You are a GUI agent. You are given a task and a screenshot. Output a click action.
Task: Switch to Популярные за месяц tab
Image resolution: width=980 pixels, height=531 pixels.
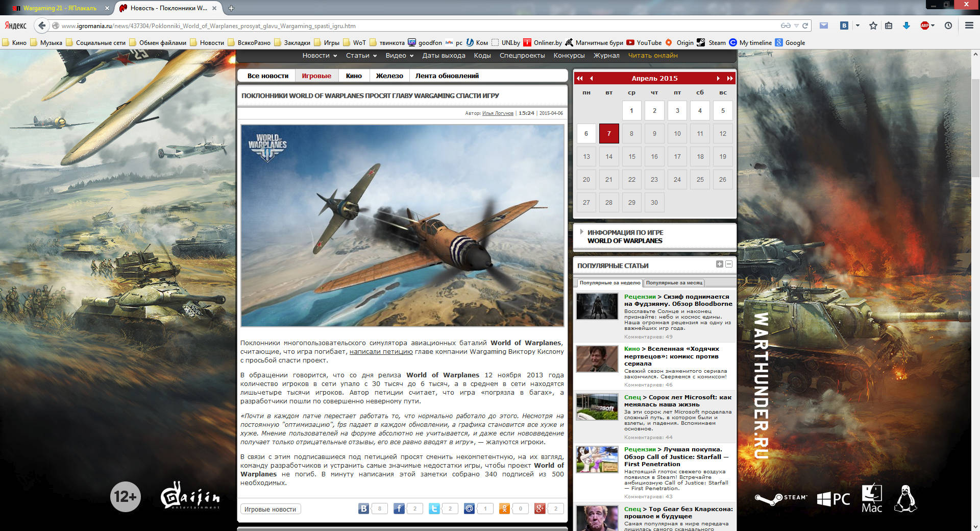point(674,283)
